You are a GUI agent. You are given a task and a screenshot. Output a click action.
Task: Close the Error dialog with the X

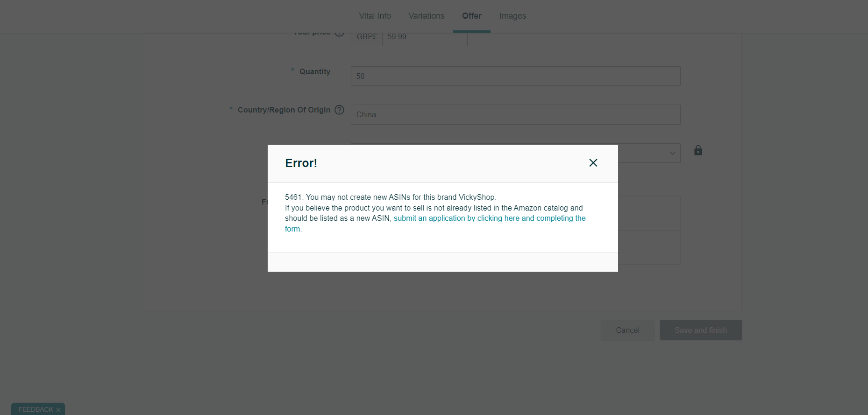593,163
